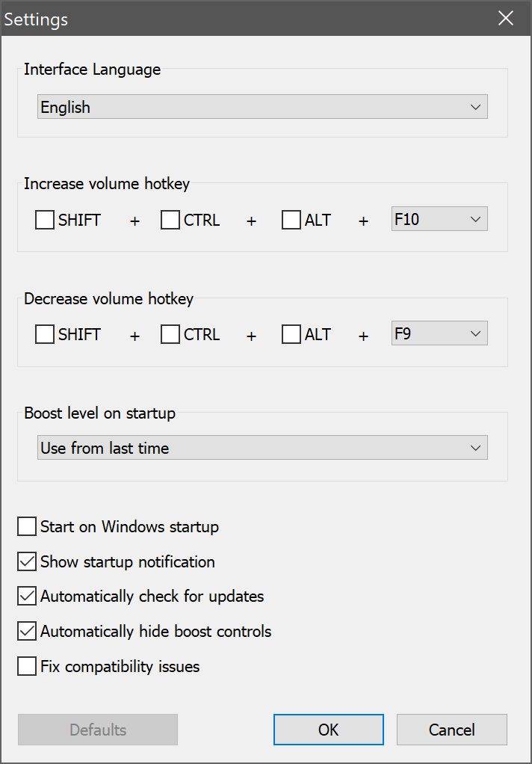
Task: Enable Start on Windows startup
Action: pyautogui.click(x=27, y=527)
